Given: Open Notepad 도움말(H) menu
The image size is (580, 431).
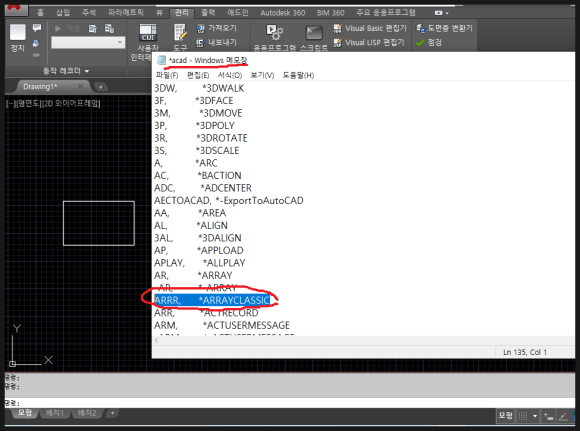Looking at the screenshot, I should [298, 75].
